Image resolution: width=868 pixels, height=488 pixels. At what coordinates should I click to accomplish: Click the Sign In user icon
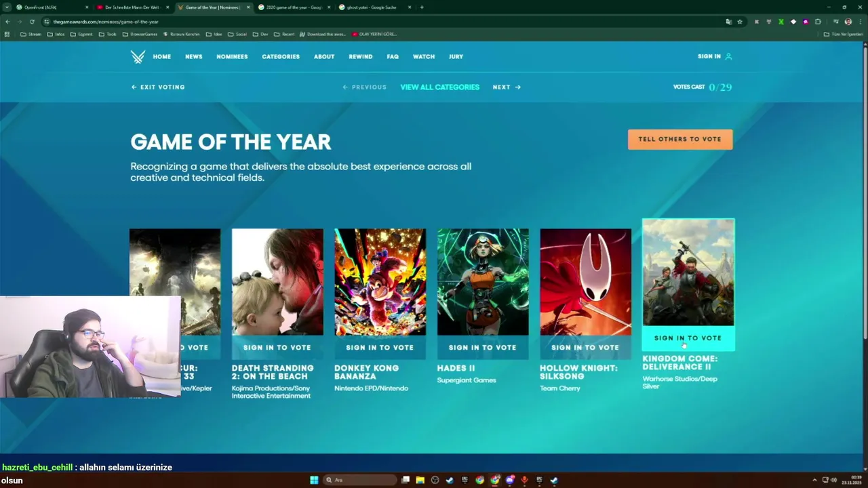pyautogui.click(x=728, y=57)
